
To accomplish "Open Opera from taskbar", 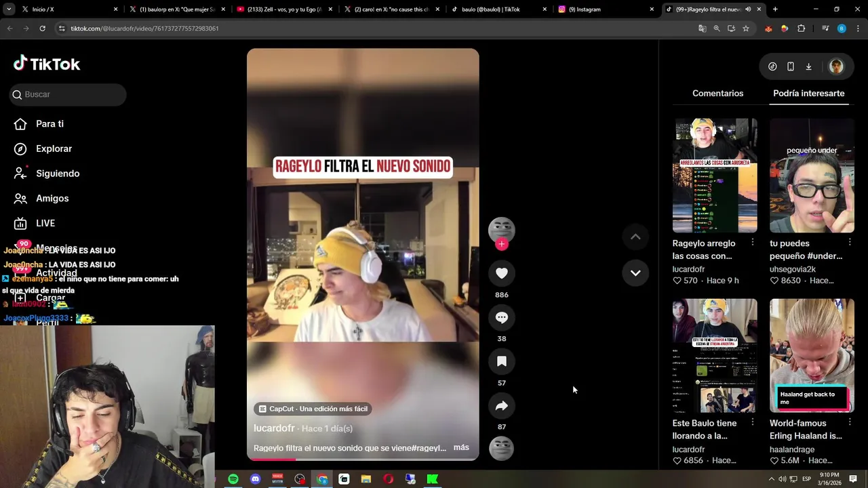I will pyautogui.click(x=388, y=479).
